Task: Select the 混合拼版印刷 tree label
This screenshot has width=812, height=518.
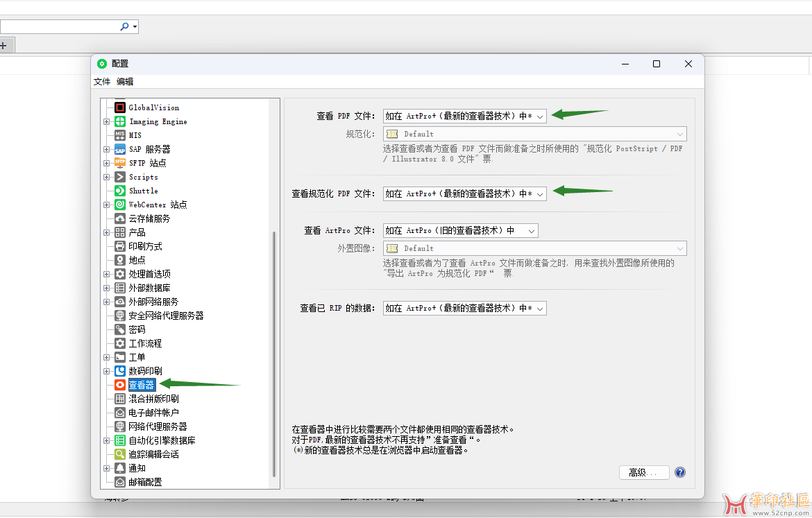Action: 154,399
